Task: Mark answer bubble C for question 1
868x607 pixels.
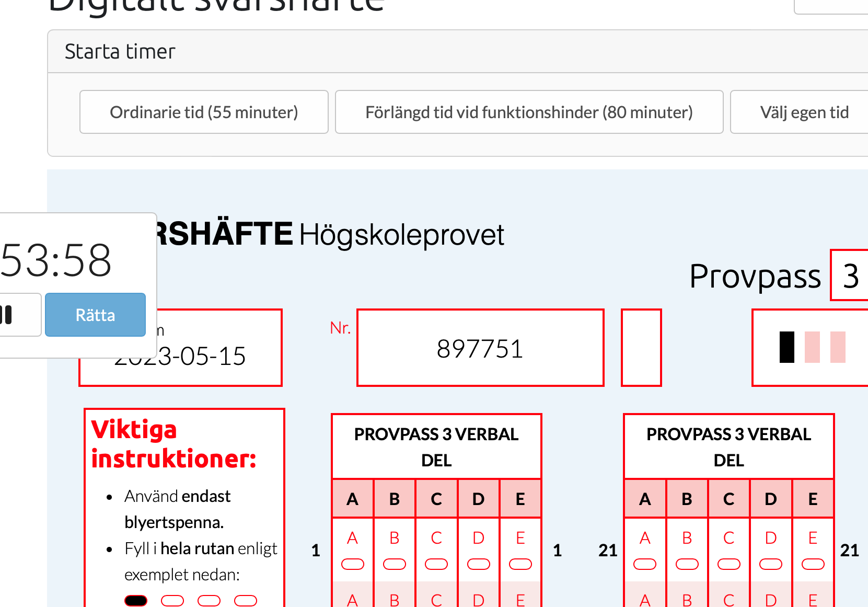Action: click(x=436, y=564)
